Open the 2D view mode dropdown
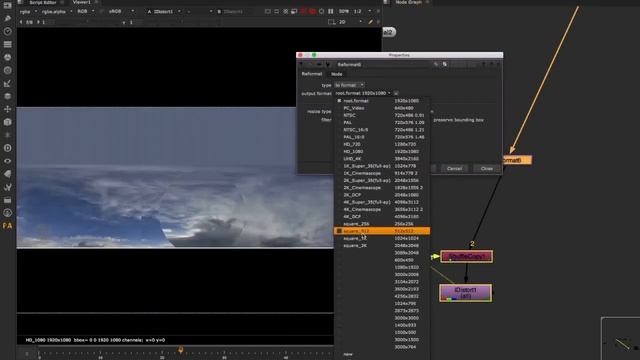Screen dimensions: 640x360 pos(350,22)
